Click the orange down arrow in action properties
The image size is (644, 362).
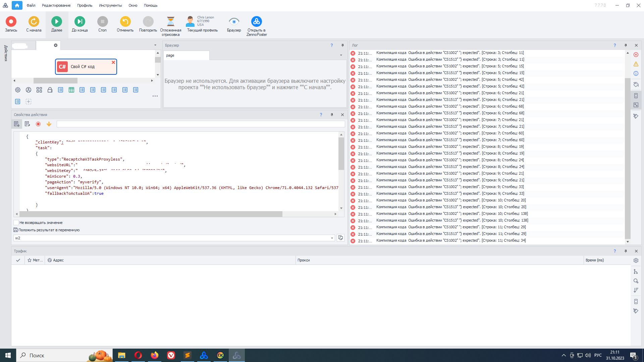coord(49,124)
